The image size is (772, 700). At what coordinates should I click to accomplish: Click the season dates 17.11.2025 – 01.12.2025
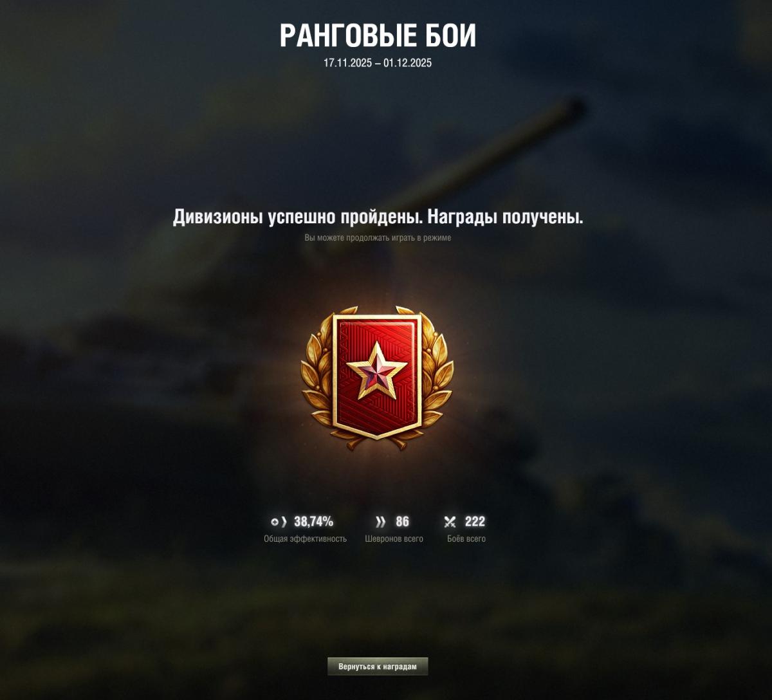point(378,63)
